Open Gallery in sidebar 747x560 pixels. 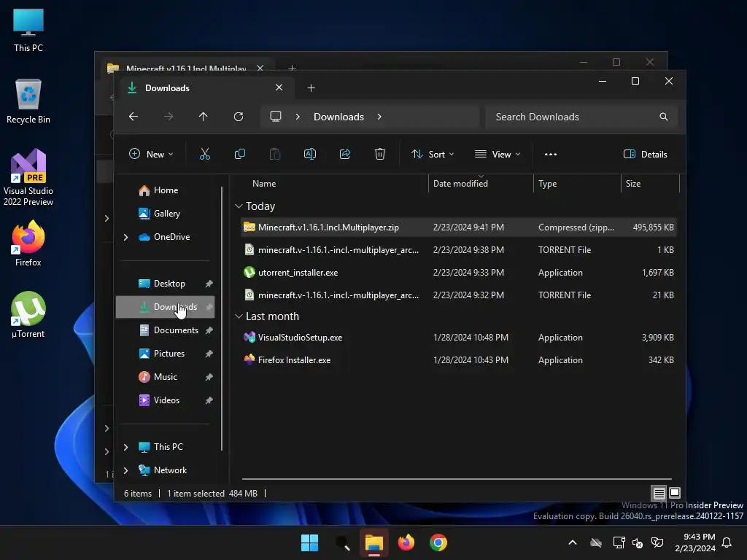tap(167, 214)
